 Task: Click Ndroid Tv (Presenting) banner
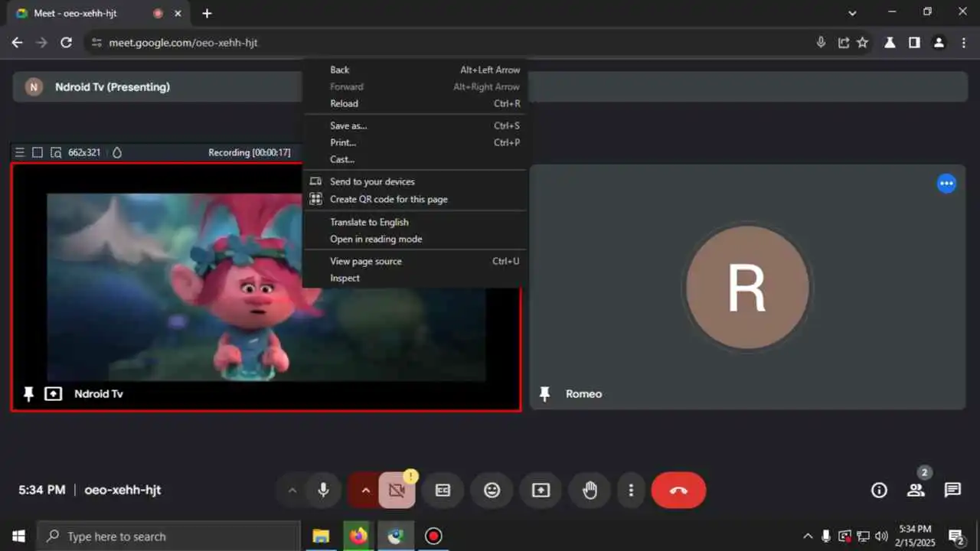pos(490,87)
